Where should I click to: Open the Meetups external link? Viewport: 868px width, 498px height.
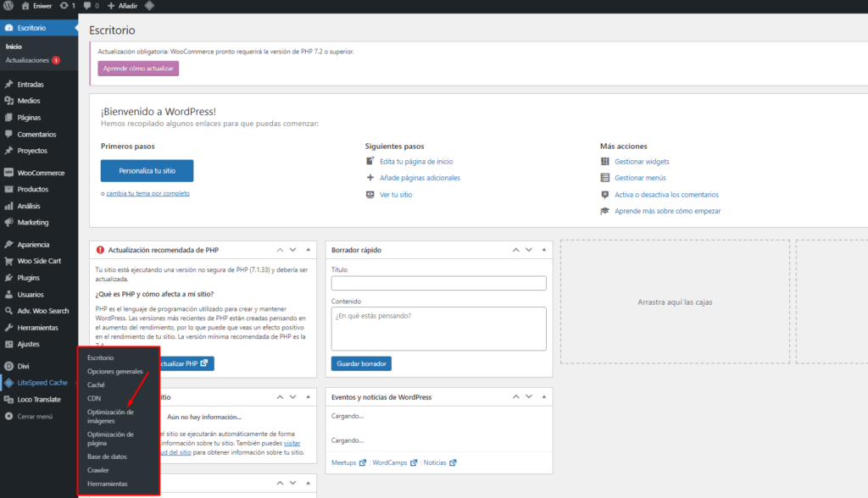click(x=348, y=462)
